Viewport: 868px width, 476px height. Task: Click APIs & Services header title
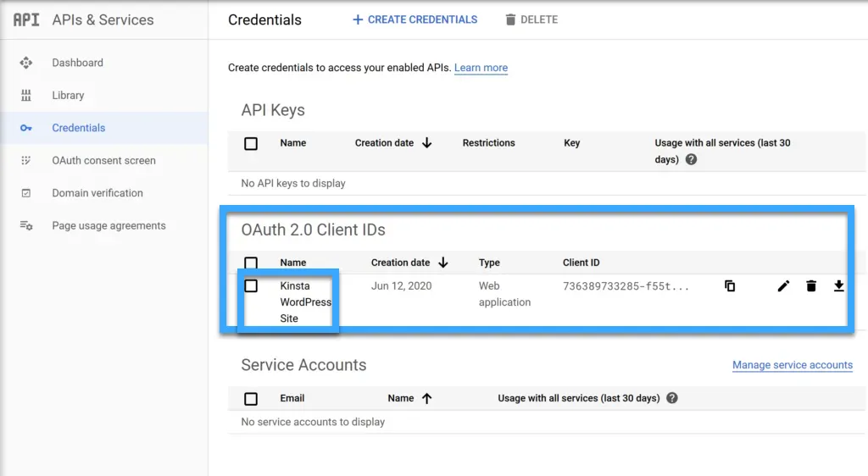(x=103, y=19)
